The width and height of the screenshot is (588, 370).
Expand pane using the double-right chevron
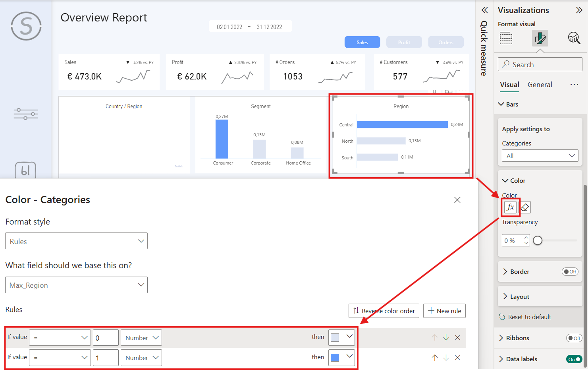(579, 10)
